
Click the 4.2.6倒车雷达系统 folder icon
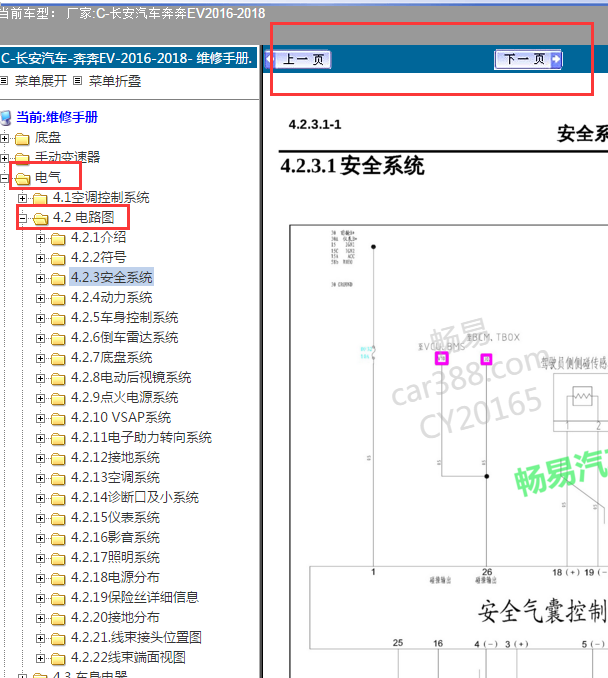(x=58, y=339)
